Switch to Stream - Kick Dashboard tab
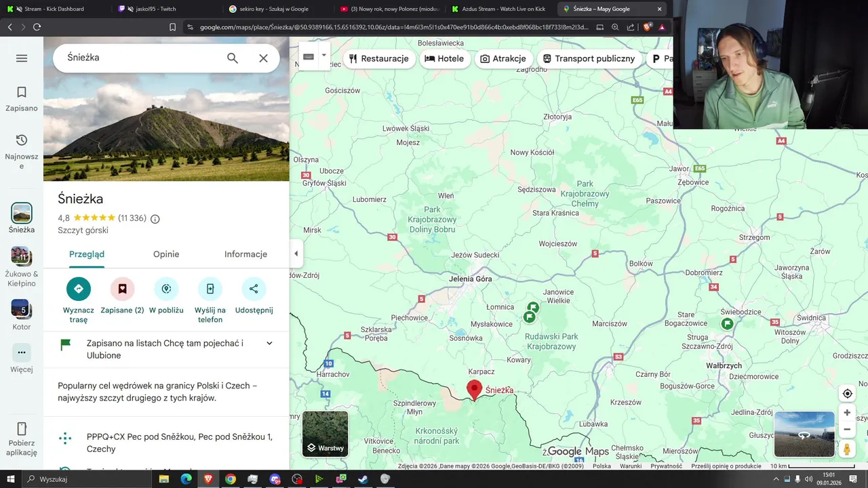The image size is (868, 488). [x=54, y=9]
